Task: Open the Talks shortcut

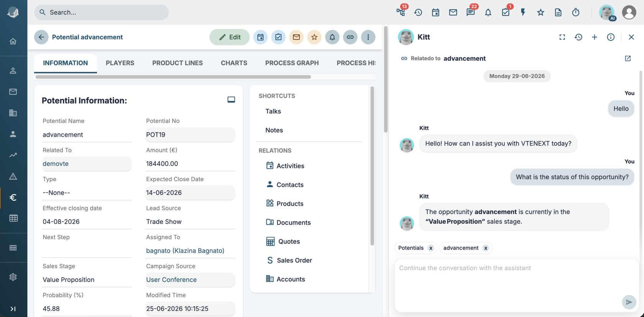Action: click(x=273, y=111)
